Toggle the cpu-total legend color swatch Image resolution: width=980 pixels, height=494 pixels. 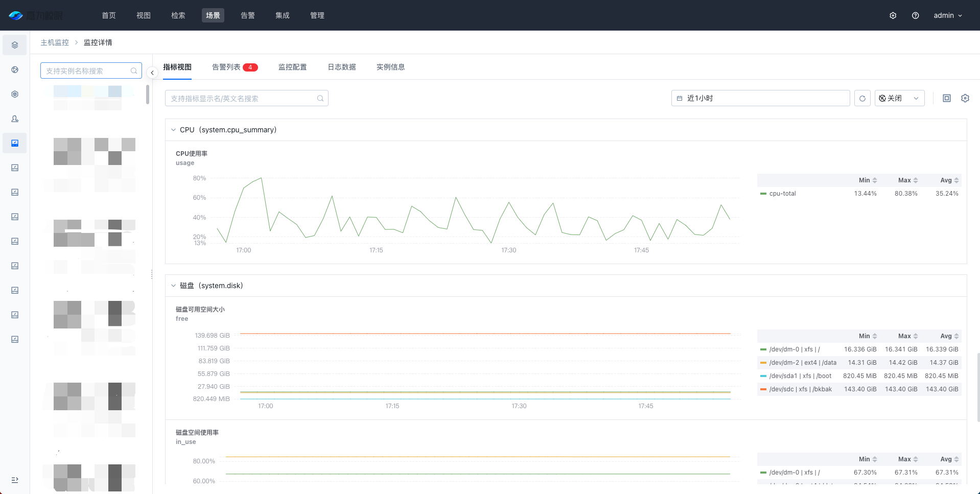(763, 194)
